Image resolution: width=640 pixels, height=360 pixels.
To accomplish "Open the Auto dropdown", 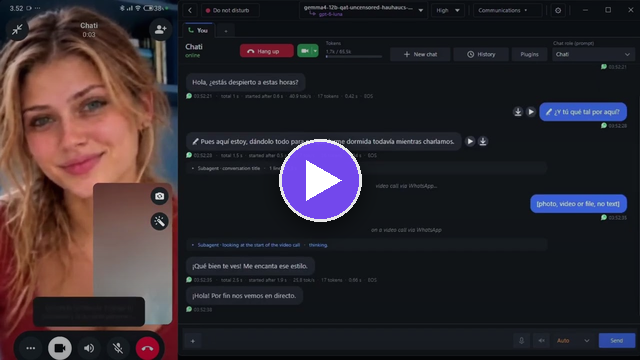I will pyautogui.click(x=573, y=341).
